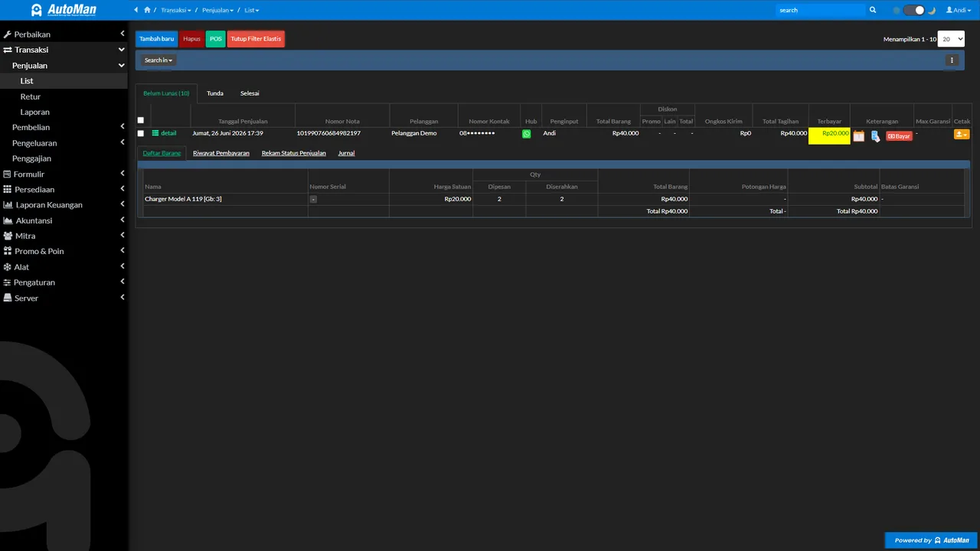
Task: Open the Rekam Status Penjualan tab
Action: coord(294,153)
